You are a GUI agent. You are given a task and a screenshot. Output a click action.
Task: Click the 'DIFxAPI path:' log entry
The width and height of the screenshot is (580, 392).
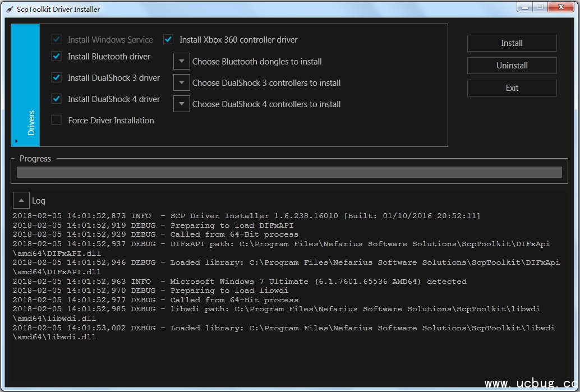281,248
